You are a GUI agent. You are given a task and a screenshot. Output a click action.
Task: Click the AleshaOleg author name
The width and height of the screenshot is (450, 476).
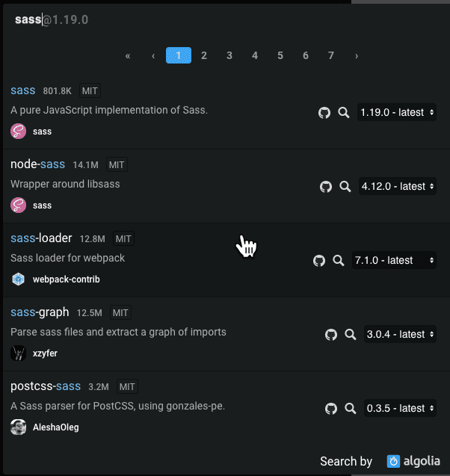pyautogui.click(x=56, y=427)
